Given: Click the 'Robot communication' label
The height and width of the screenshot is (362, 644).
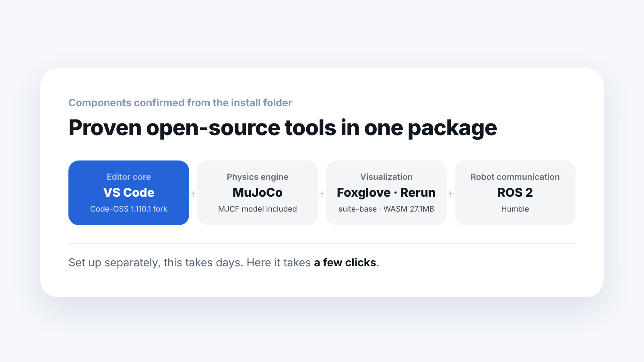Looking at the screenshot, I should pos(515,177).
